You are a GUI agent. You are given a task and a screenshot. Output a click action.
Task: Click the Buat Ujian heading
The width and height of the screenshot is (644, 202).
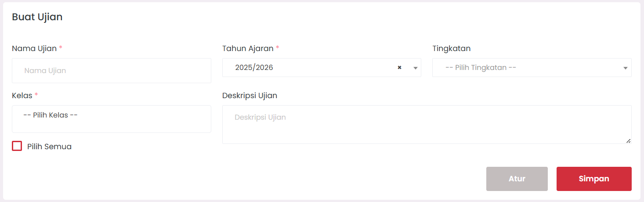click(37, 17)
